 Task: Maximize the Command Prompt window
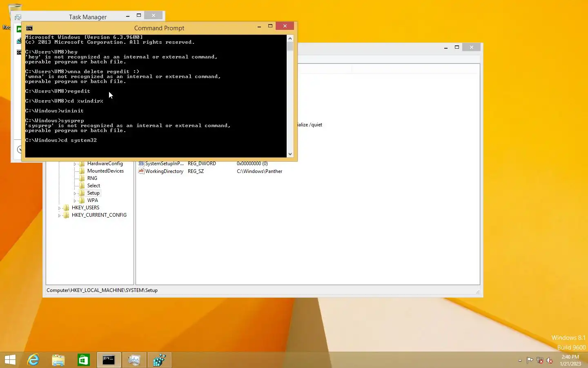[270, 26]
